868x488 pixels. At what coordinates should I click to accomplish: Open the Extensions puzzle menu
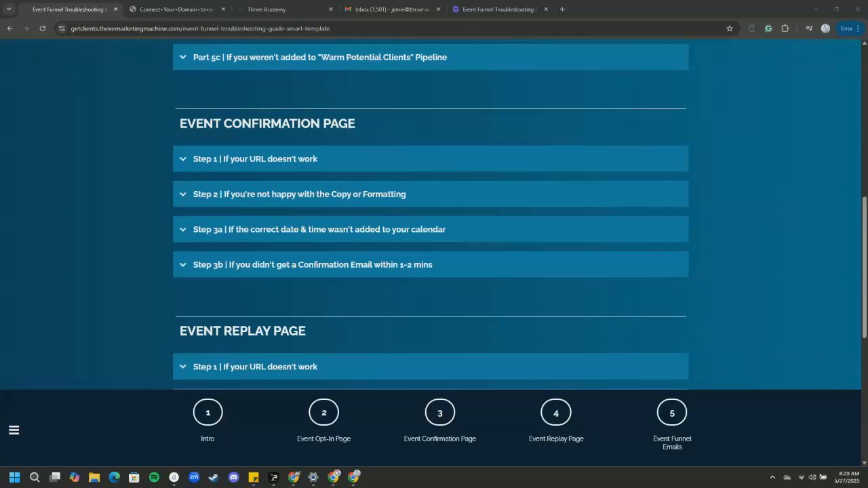[785, 28]
